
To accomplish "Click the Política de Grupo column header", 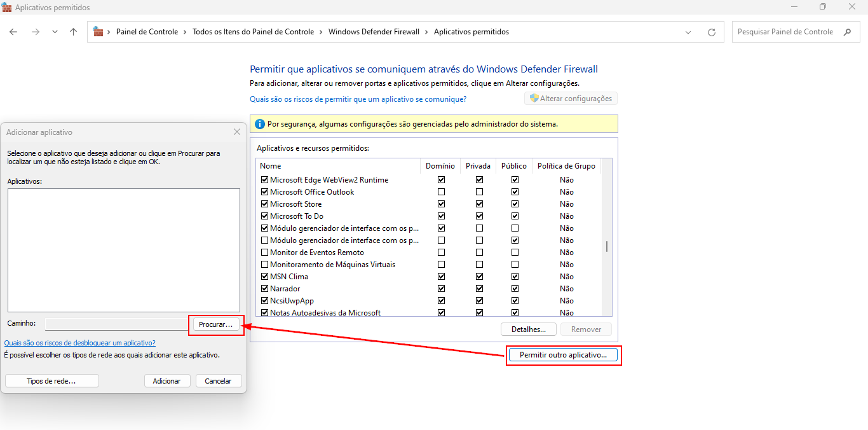I will pyautogui.click(x=566, y=166).
